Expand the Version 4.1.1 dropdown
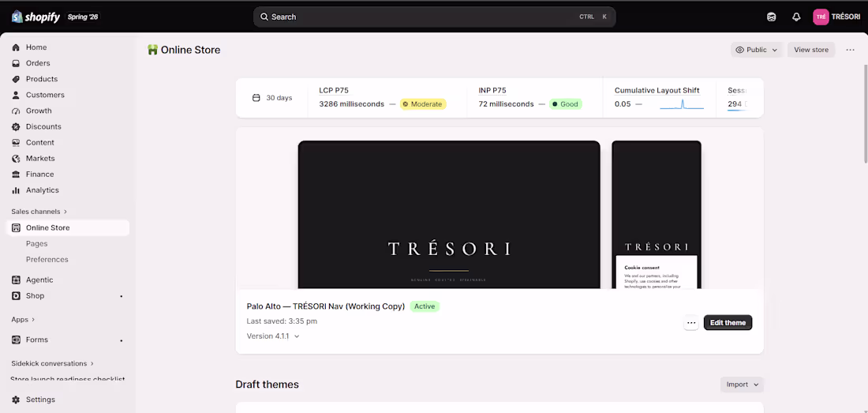 coord(273,336)
